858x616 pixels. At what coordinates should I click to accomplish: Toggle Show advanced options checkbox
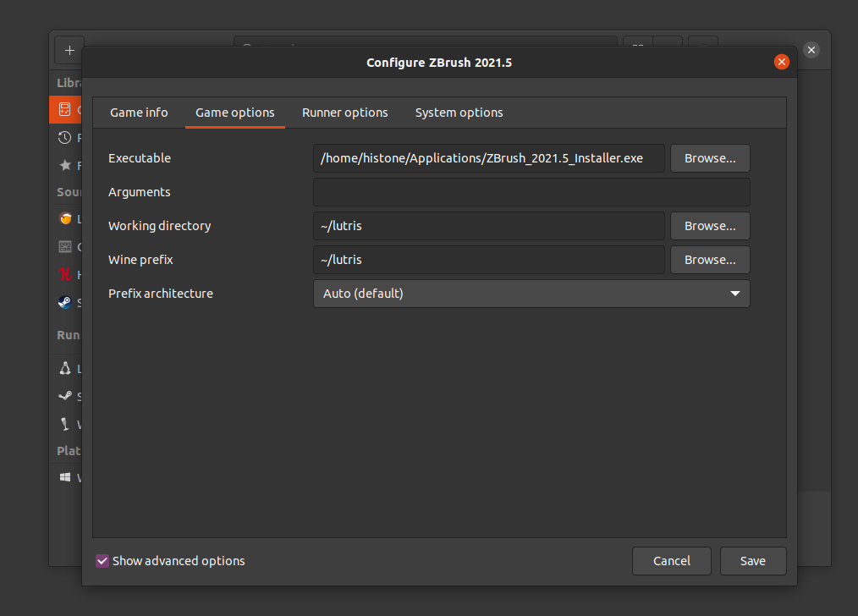(x=102, y=561)
